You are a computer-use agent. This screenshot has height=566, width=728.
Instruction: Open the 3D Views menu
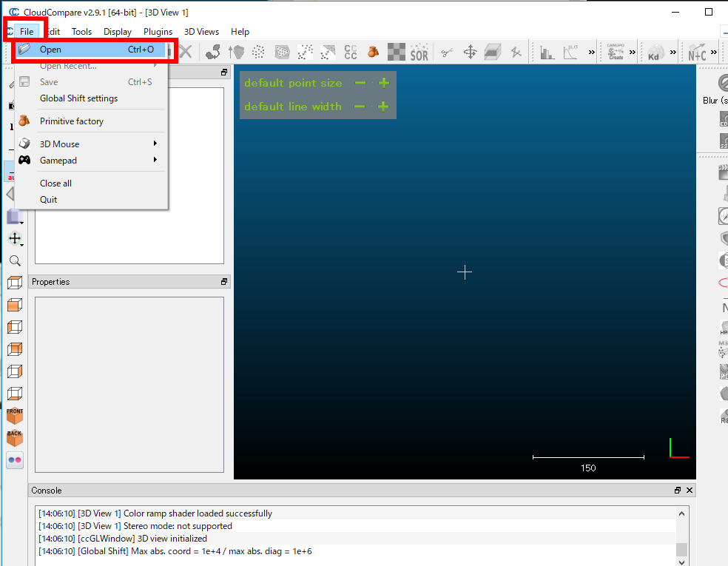(x=201, y=32)
